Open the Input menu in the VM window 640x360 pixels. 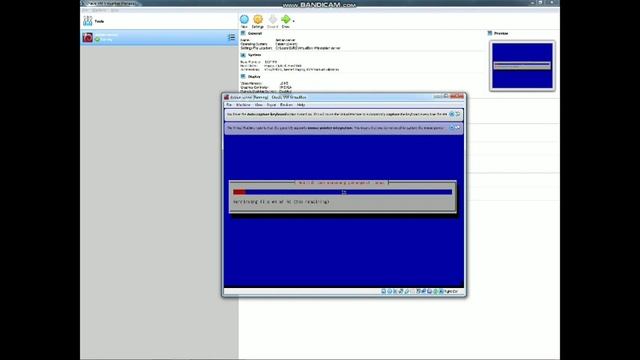[271, 105]
